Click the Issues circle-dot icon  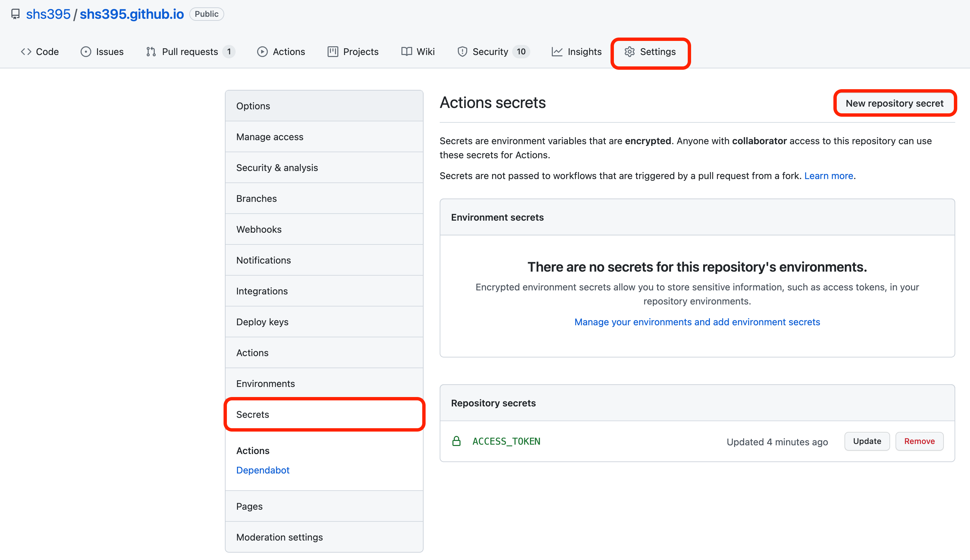86,52
